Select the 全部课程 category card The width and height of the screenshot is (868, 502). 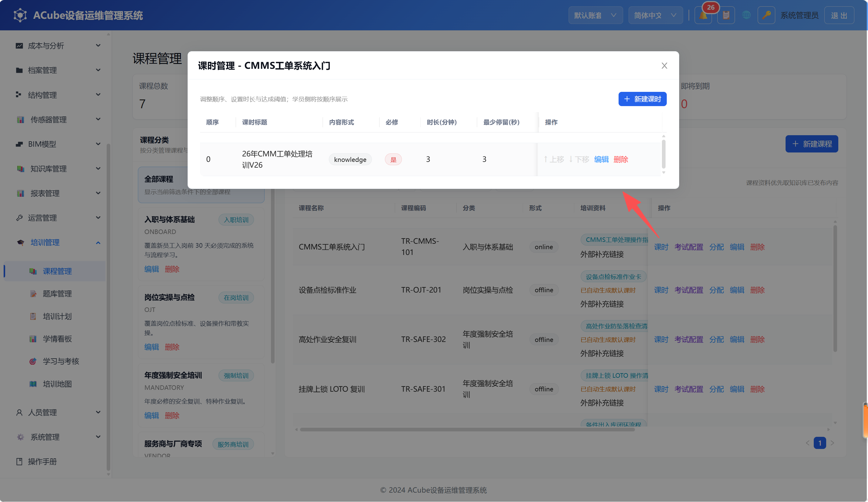click(x=201, y=185)
